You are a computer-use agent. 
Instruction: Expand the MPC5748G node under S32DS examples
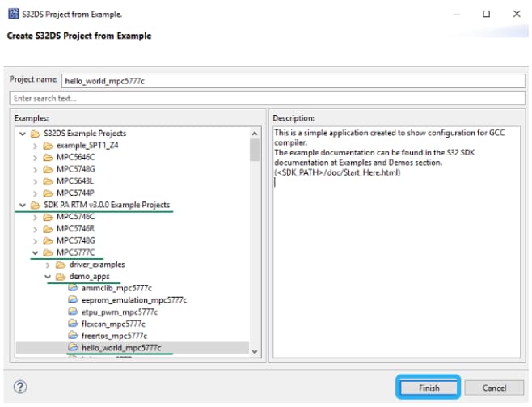[35, 169]
